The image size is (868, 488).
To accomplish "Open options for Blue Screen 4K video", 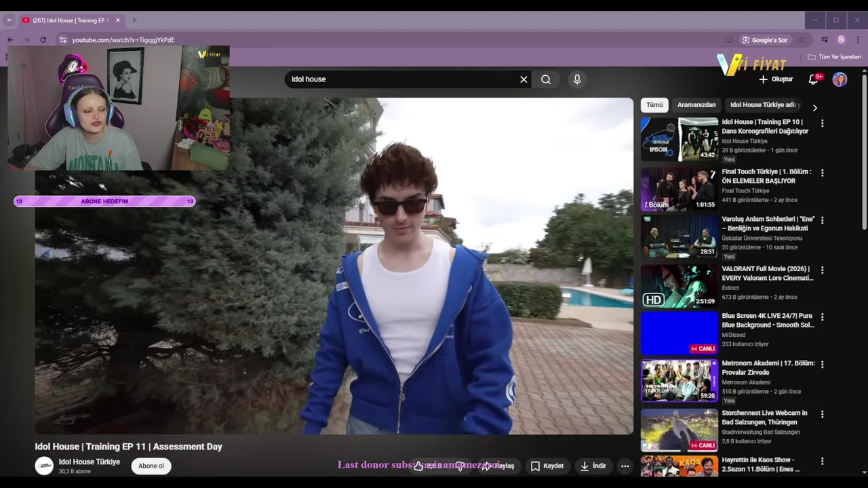I will click(823, 317).
